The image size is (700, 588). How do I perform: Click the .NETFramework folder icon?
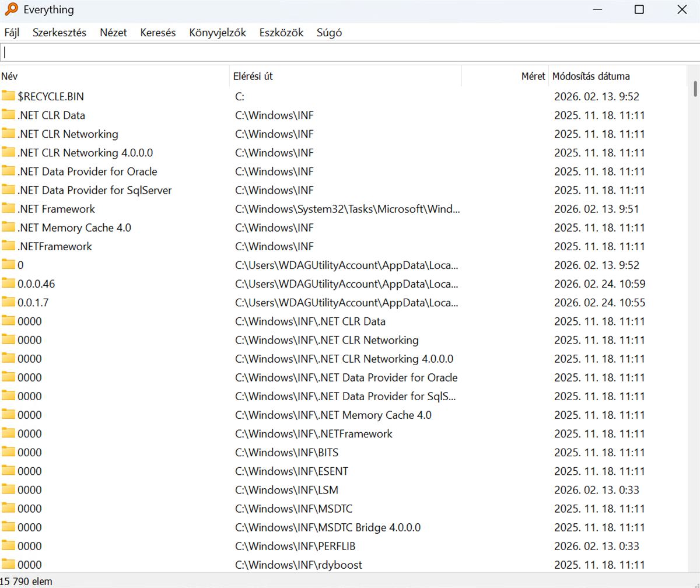[x=8, y=246]
